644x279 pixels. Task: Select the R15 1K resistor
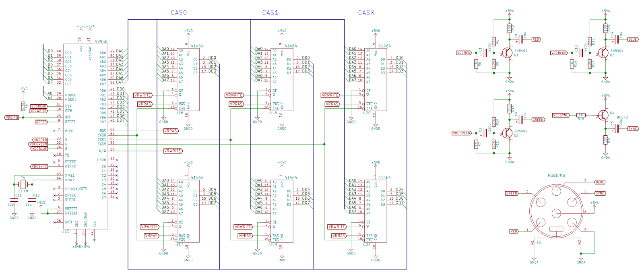[581, 116]
